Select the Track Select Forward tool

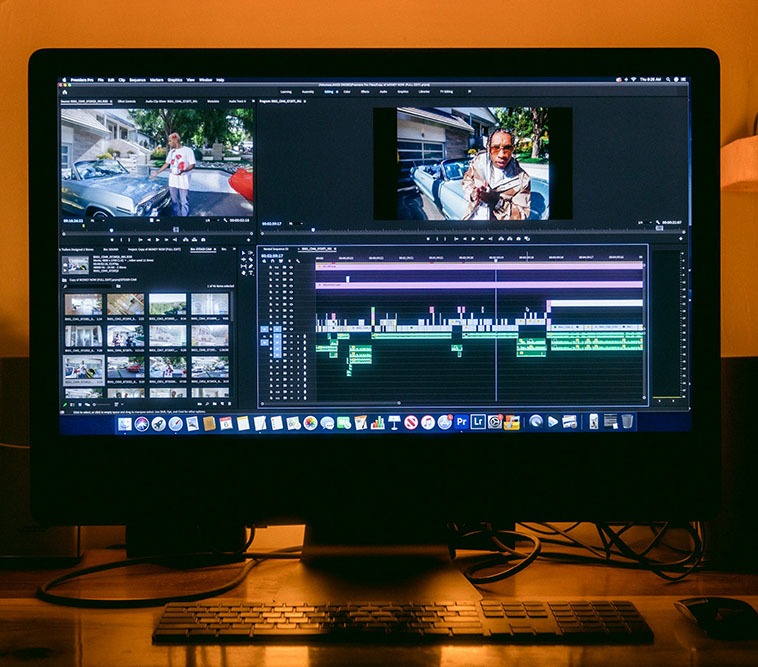(x=251, y=253)
